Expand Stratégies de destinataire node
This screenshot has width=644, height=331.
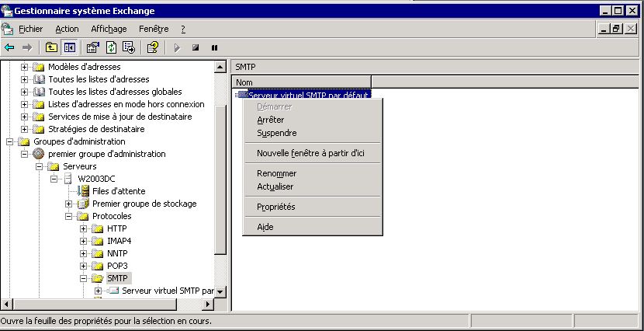pyautogui.click(x=24, y=129)
